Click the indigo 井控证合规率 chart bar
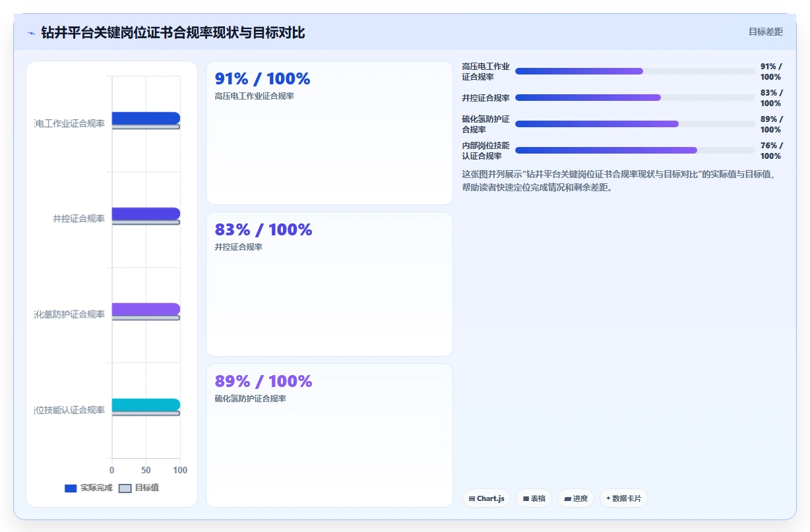Screen dimensions: 810x532 146,214
